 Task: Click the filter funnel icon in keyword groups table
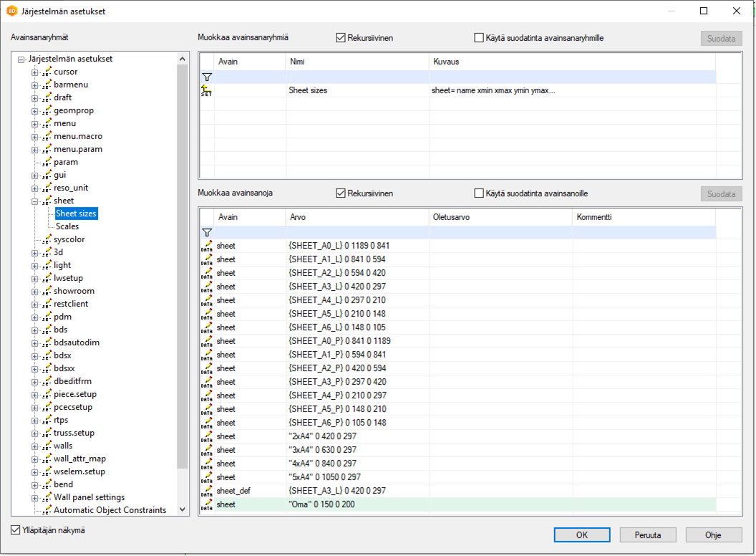point(207,77)
